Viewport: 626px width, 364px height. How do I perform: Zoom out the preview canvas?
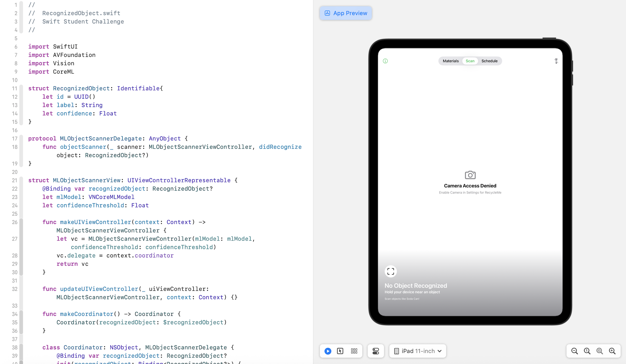[x=574, y=351]
